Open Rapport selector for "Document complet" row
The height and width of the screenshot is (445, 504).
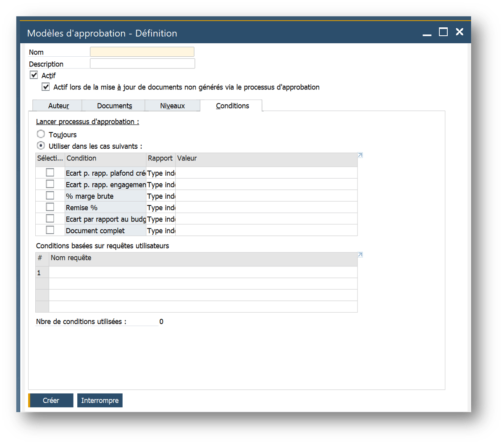(x=161, y=230)
